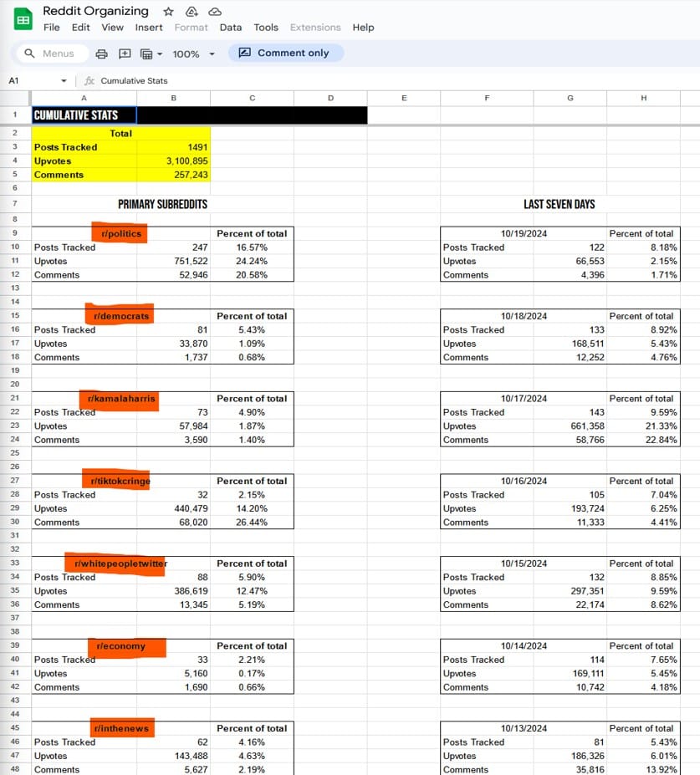Click the insert comment icon

[125, 54]
